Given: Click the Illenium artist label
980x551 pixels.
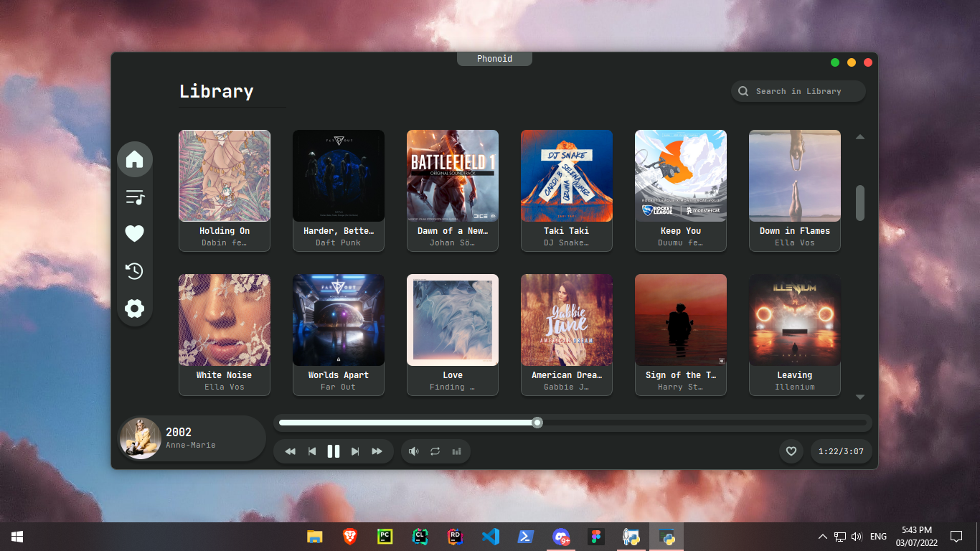Looking at the screenshot, I should coord(795,387).
